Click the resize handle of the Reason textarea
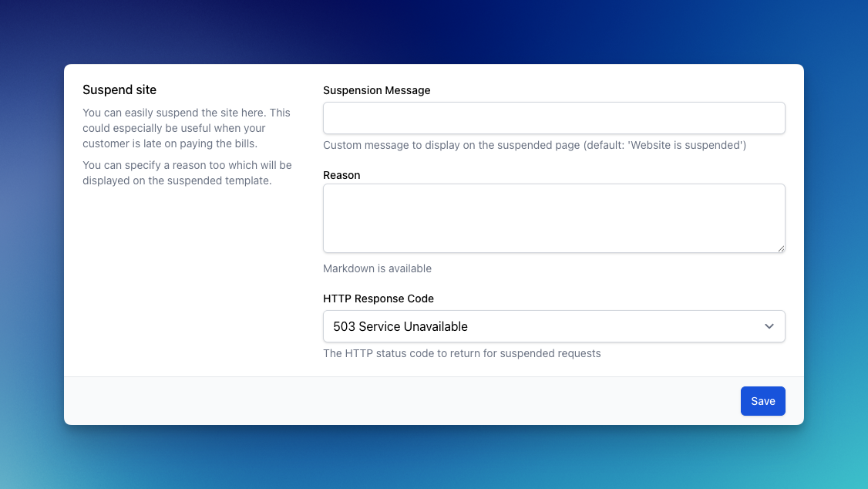 781,248
